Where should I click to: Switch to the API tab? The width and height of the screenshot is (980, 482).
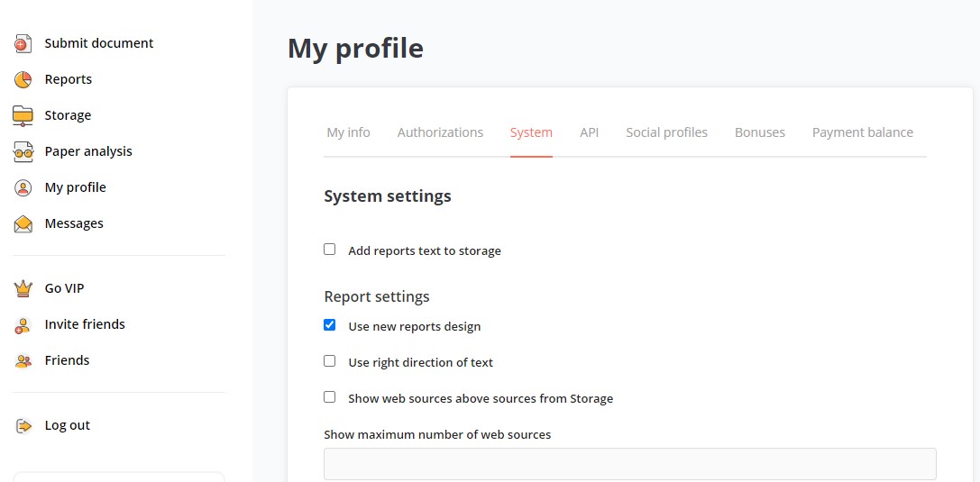589,132
